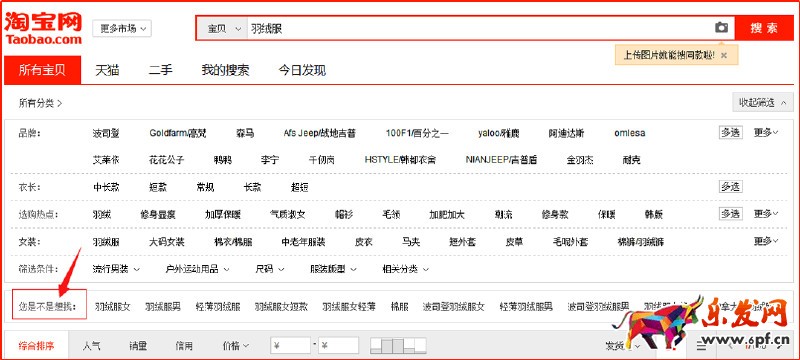Select brand 花花公子
The width and height of the screenshot is (800, 360).
166,160
